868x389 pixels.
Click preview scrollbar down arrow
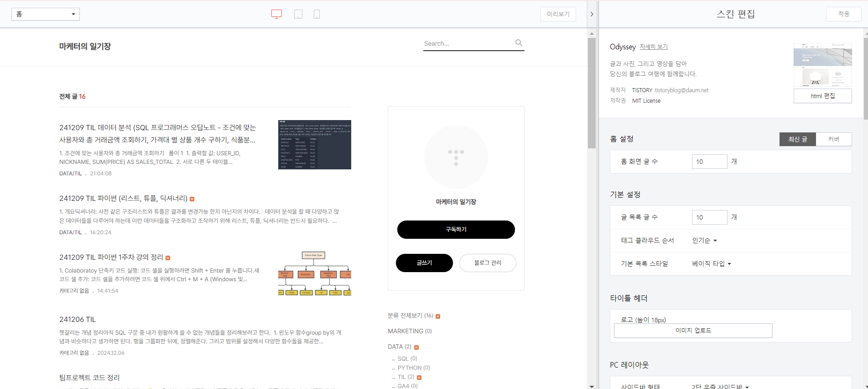pyautogui.click(x=592, y=386)
